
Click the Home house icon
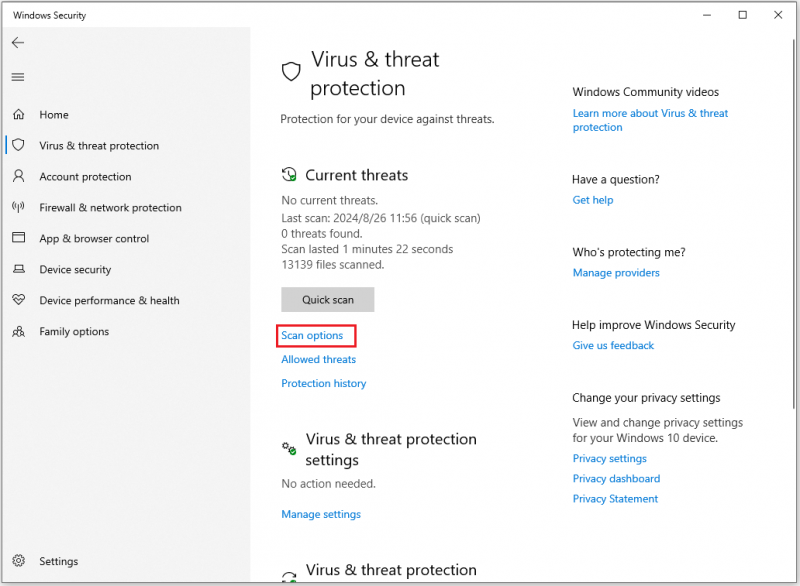tap(18, 114)
